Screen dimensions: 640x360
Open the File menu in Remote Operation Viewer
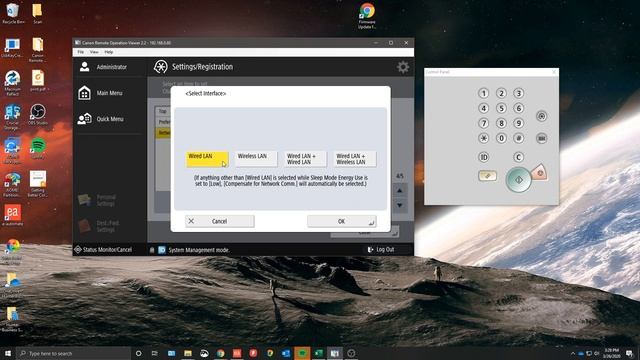click(81, 52)
